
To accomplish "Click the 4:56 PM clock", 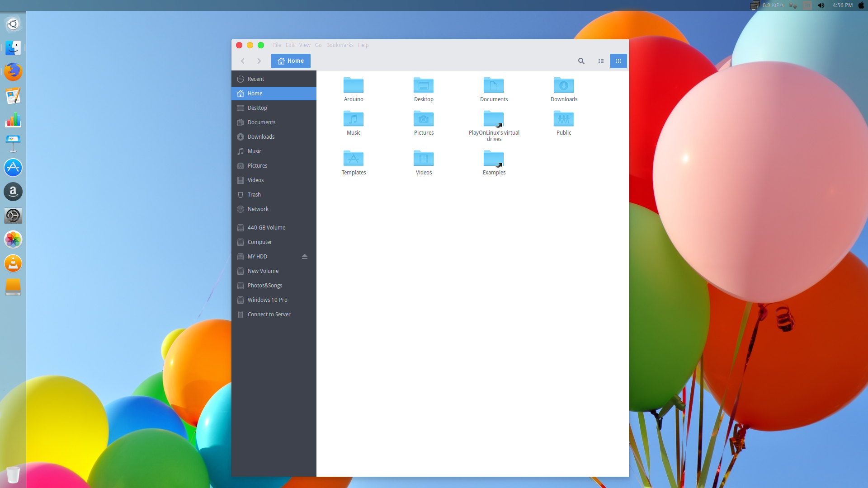I will point(842,5).
